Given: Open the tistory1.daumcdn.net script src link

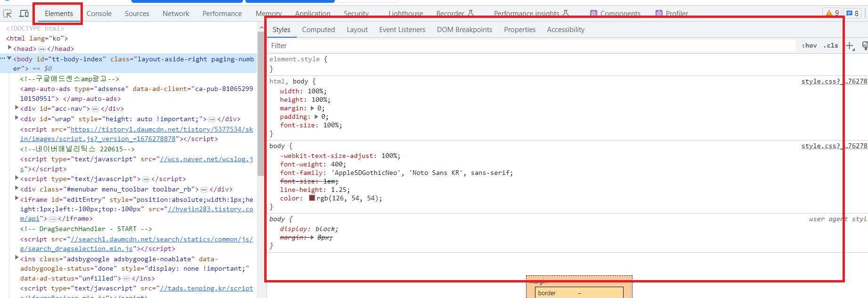Looking at the screenshot, I should coord(137,134).
